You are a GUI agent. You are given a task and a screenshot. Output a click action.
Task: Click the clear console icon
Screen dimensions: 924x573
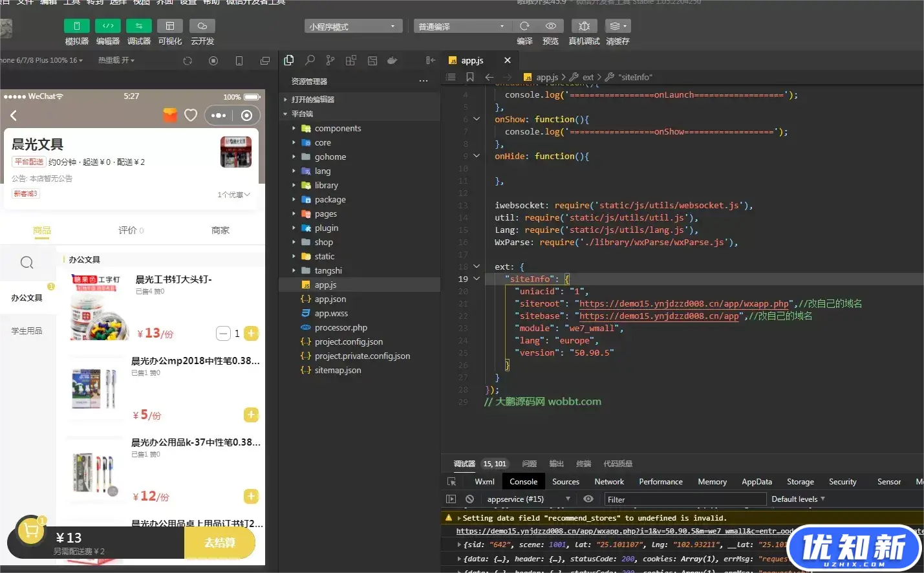click(470, 499)
